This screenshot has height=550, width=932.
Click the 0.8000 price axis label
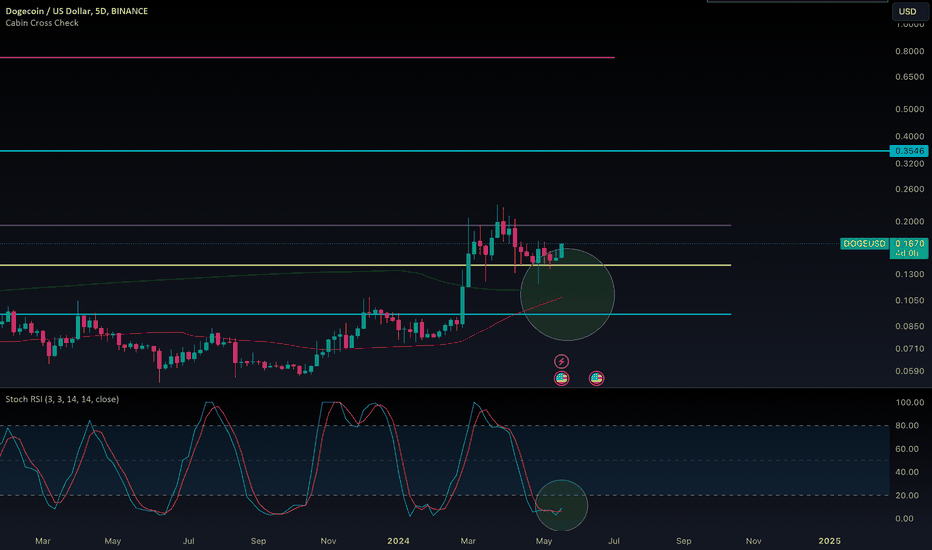909,51
